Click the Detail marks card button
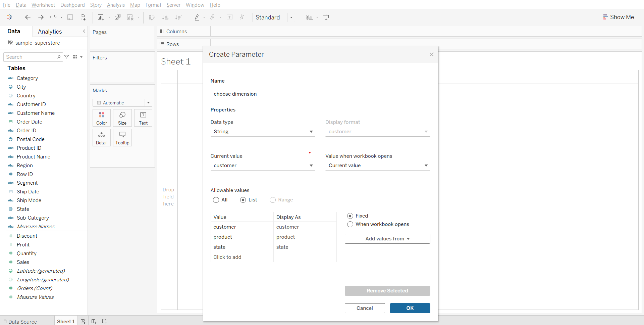 coord(102,138)
